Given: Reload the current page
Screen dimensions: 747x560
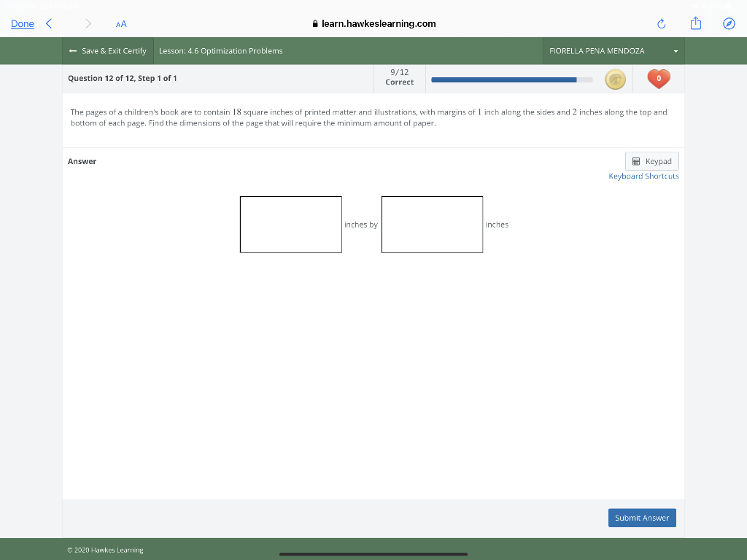Looking at the screenshot, I should [660, 23].
